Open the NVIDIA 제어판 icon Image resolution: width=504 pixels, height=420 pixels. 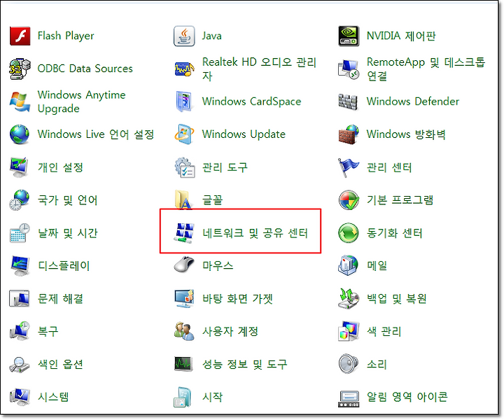[x=349, y=36]
